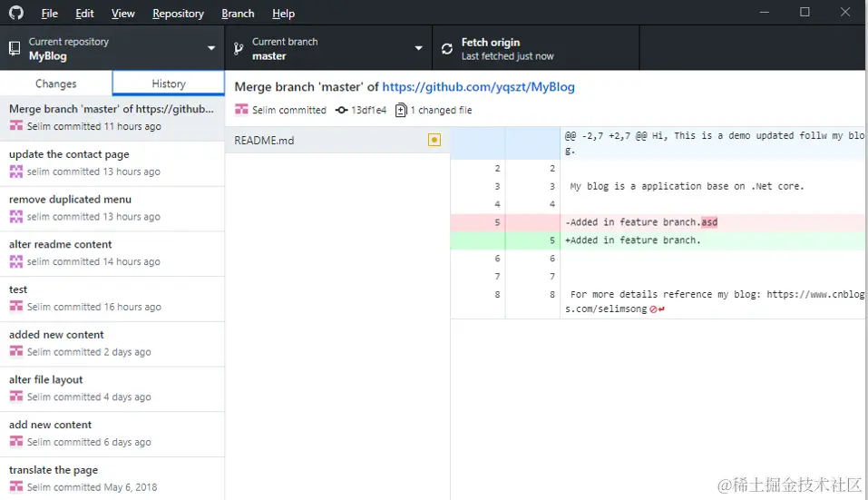The height and width of the screenshot is (500, 868).
Task: Select the translate the page commit
Action: (112, 479)
